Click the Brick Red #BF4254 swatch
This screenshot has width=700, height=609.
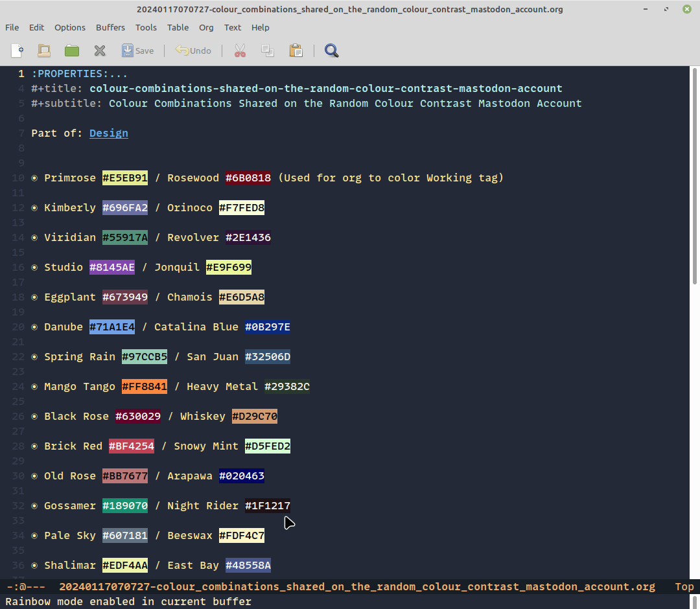pyautogui.click(x=132, y=446)
